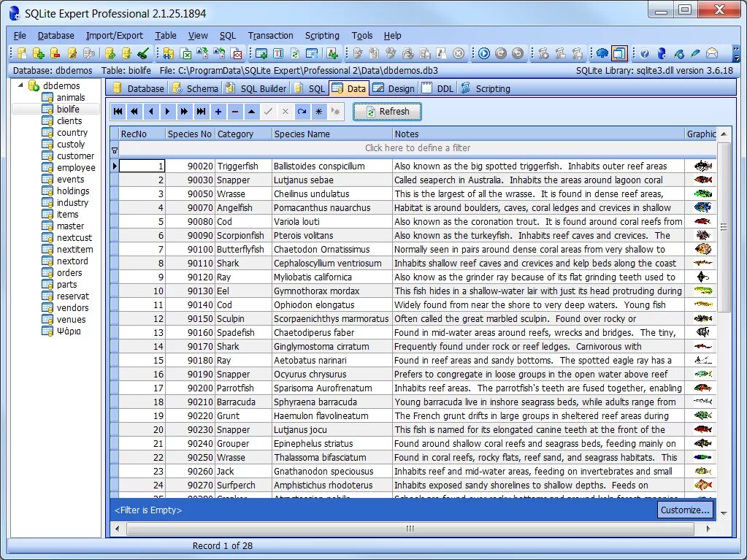Switch to the DDL tab
Image resolution: width=747 pixels, height=560 pixels.
coord(438,88)
